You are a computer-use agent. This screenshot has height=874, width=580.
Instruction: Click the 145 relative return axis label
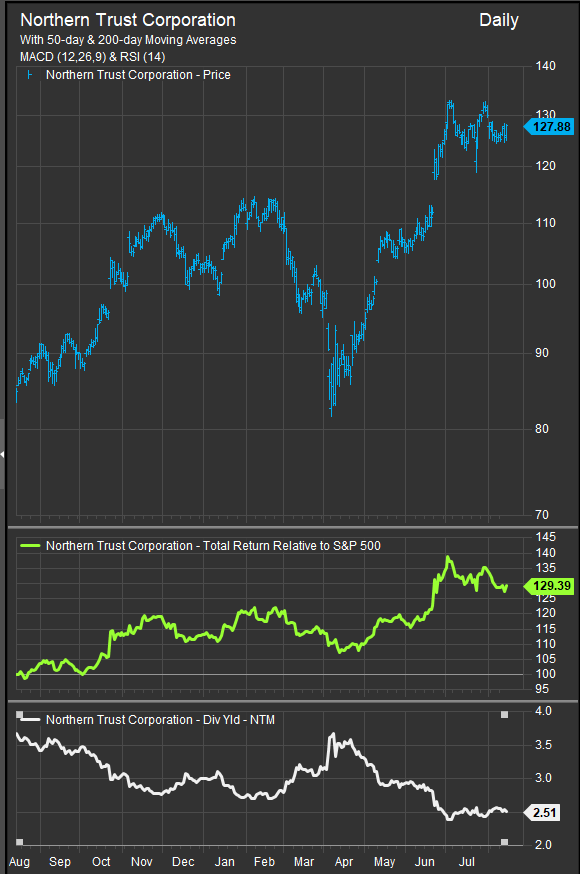tap(545, 537)
